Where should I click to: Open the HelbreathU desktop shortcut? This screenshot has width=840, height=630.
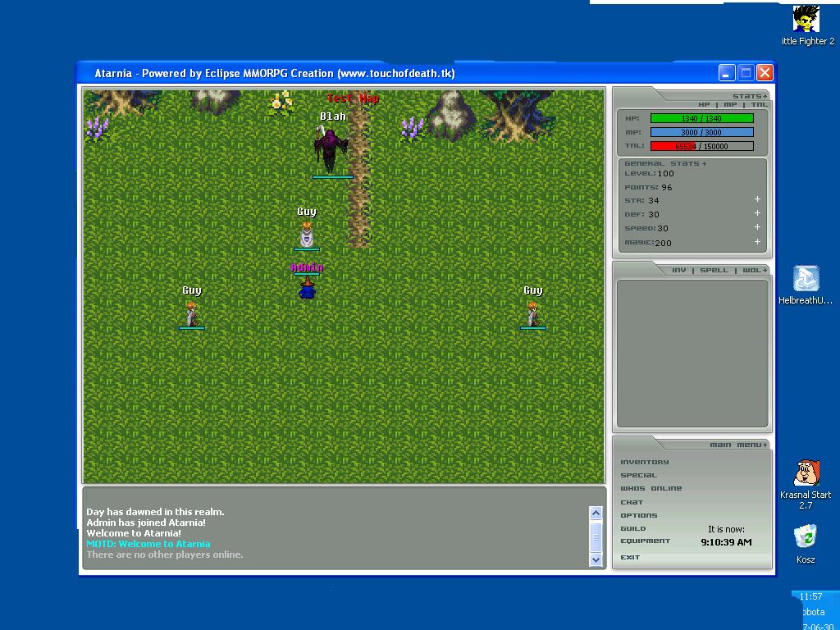[x=806, y=279]
